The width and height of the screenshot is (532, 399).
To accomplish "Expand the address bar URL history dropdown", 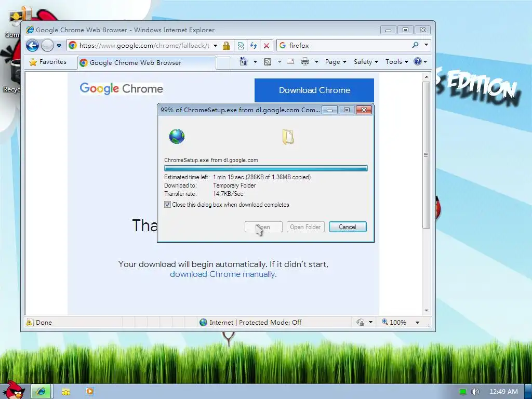I will coord(216,46).
